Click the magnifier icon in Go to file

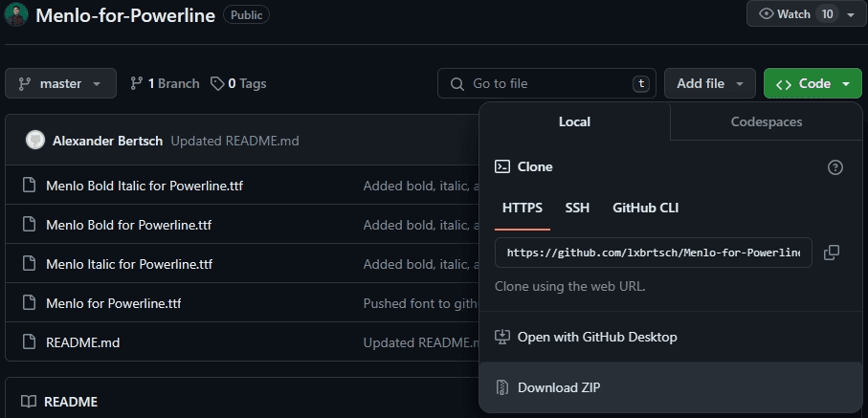coord(457,83)
